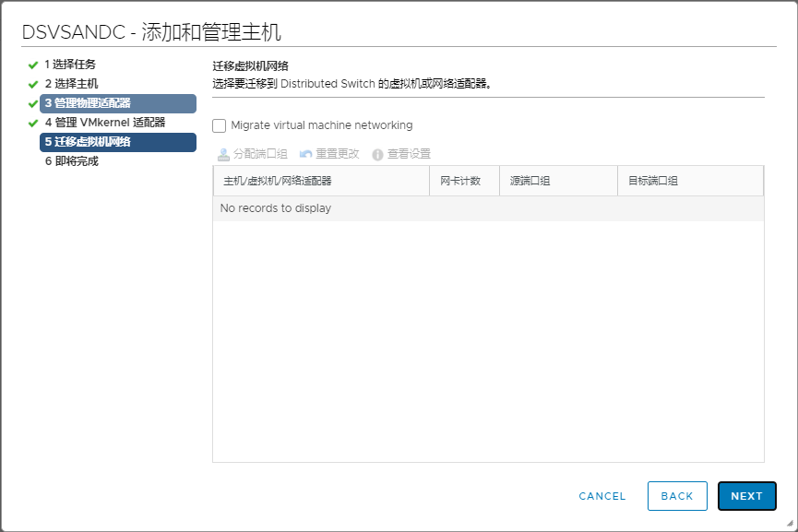Screen dimensions: 798x532
Task: Go to wizard step 2 选择主机
Action: point(71,84)
